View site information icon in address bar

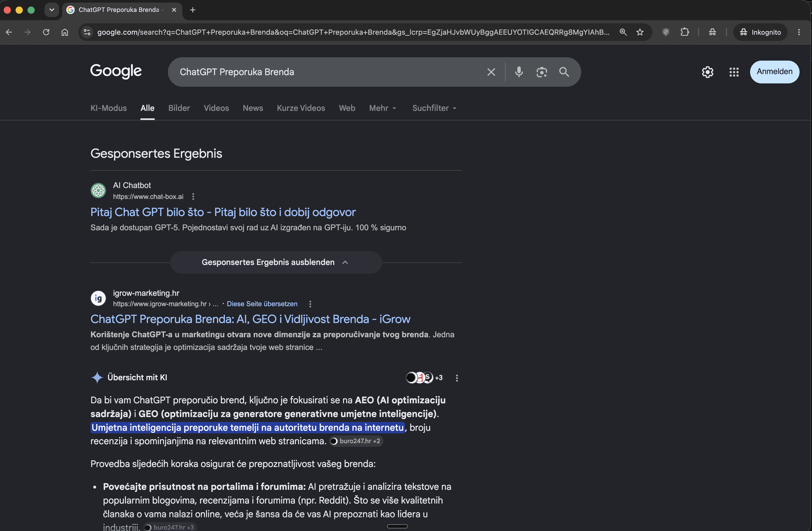[87, 32]
